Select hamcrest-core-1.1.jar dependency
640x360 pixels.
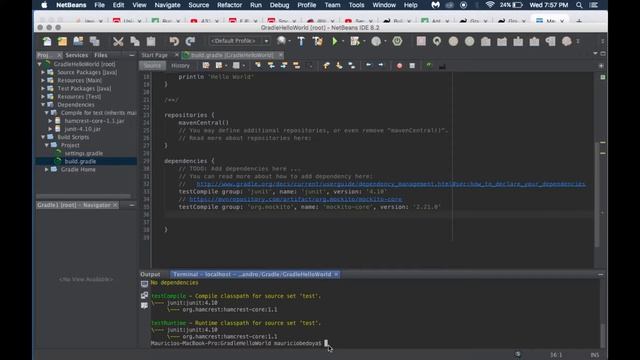click(x=94, y=121)
